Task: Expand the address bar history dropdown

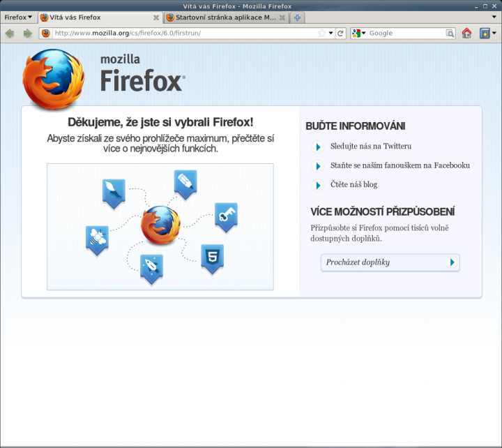Action: click(330, 33)
